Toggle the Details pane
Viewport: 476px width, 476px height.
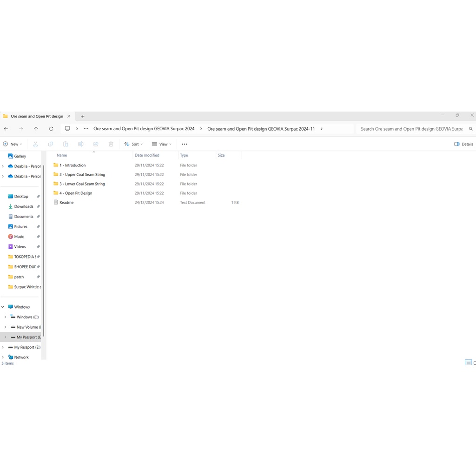point(463,144)
